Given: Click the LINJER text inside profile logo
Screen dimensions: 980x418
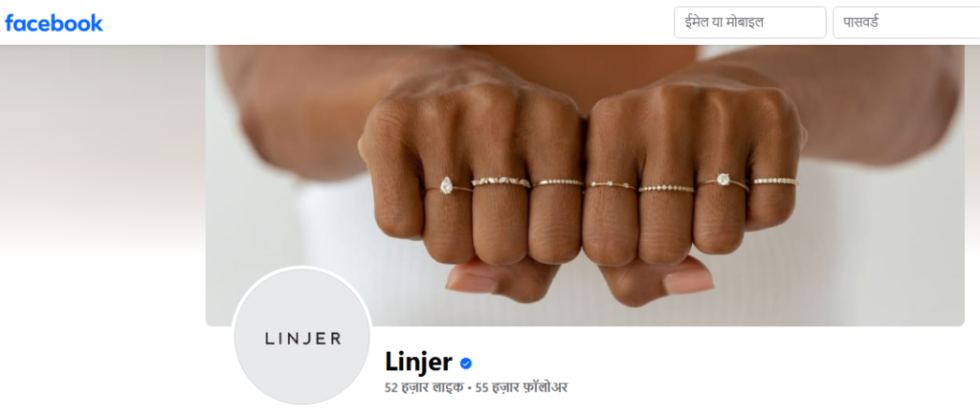Looking at the screenshot, I should pyautogui.click(x=303, y=340).
